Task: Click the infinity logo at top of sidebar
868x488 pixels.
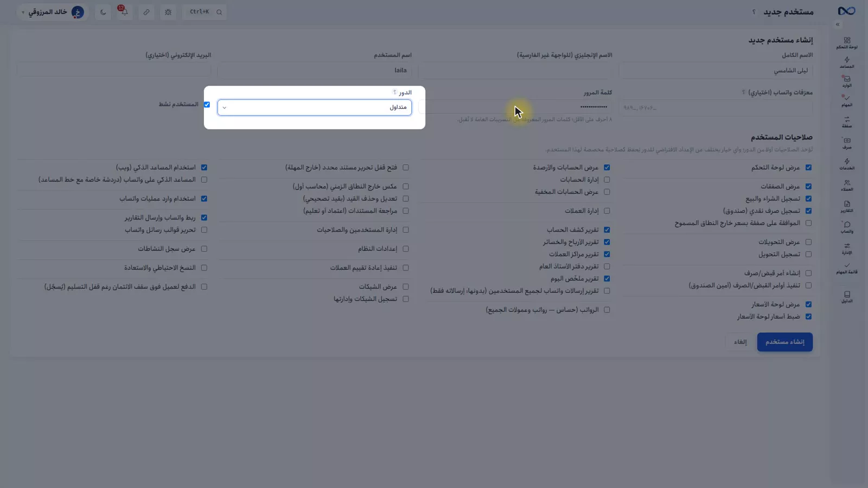Action: [x=846, y=11]
